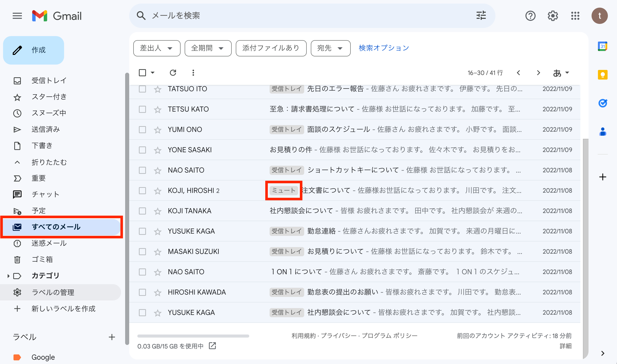The height and width of the screenshot is (364, 617).
Task: Click the Gmail logo
Action: pos(57,16)
